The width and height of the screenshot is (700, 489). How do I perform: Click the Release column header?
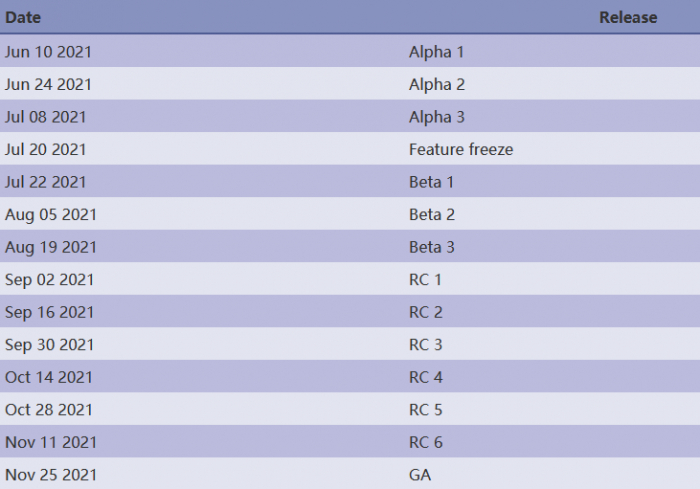point(628,17)
